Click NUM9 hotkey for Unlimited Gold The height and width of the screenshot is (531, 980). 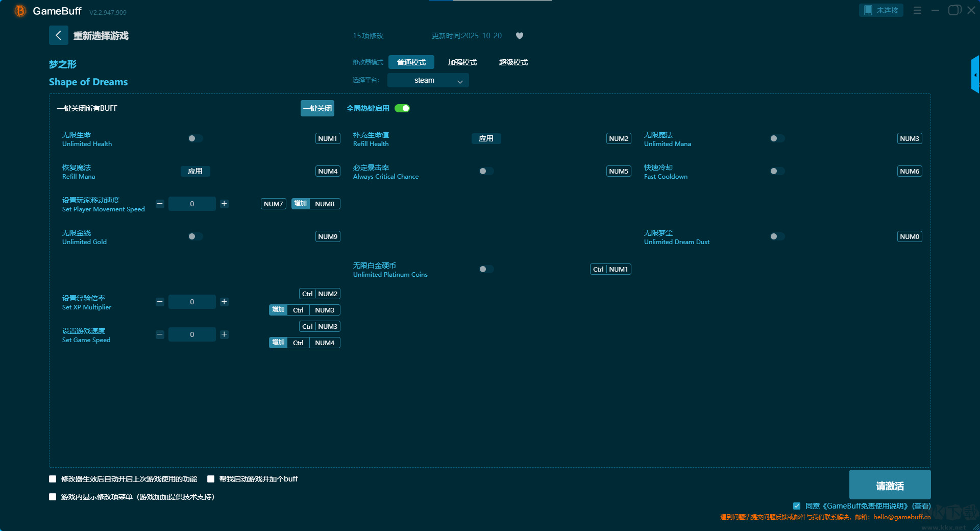(328, 236)
